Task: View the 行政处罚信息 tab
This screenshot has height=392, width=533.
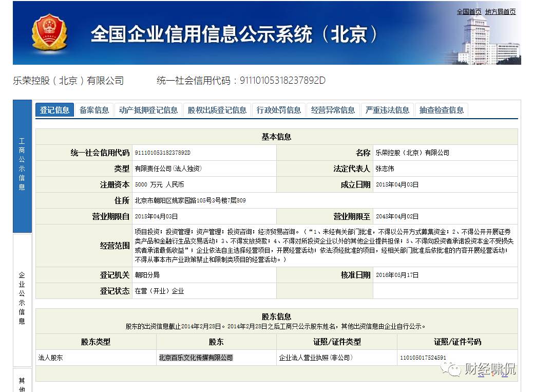Action: point(279,110)
